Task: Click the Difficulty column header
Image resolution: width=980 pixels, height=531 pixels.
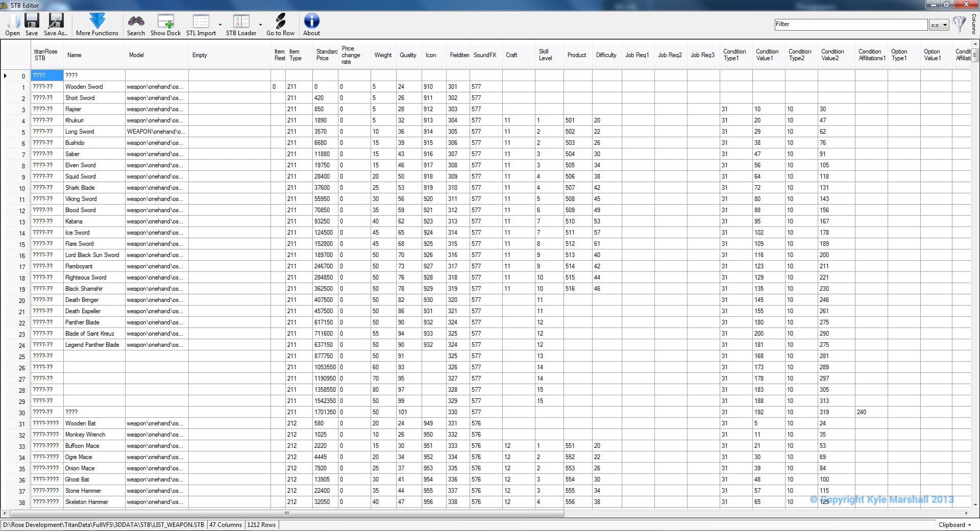Action: click(606, 55)
